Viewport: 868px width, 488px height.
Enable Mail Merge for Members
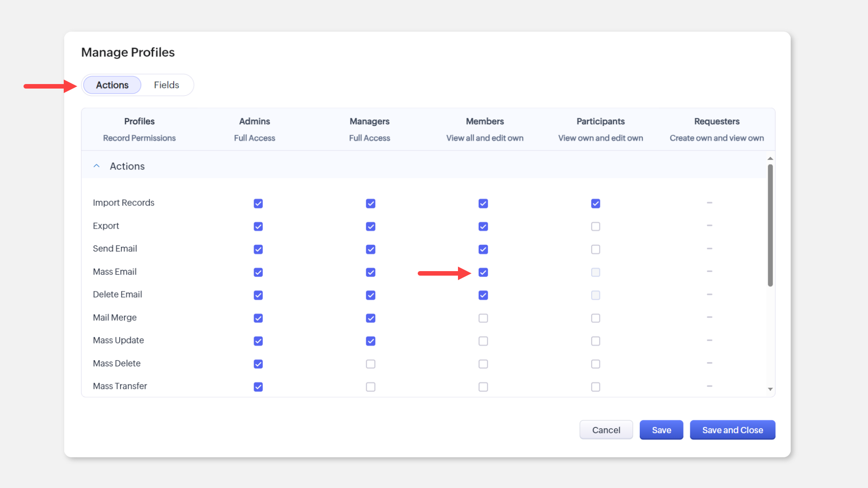pos(483,318)
